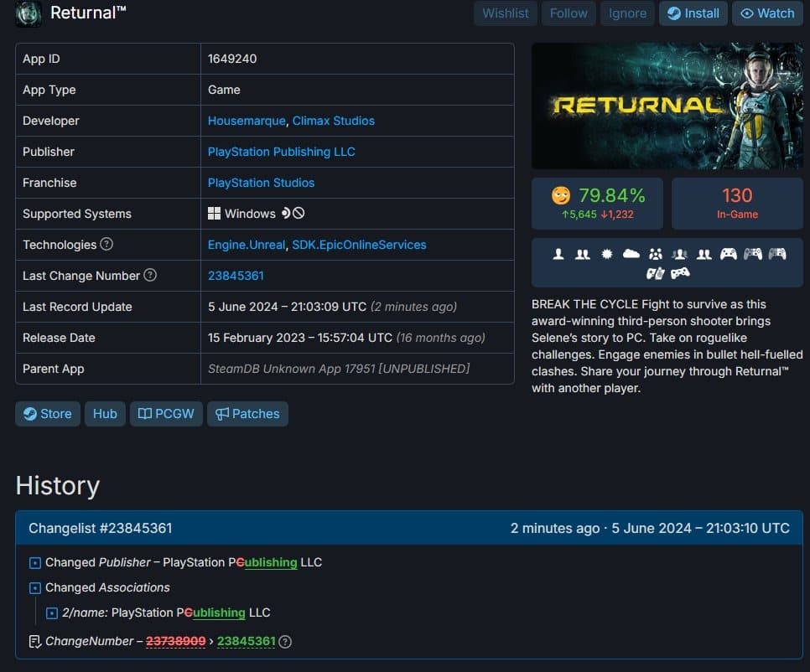Click the circle-slash unsupported icon in Supported Systems
Screen dimensions: 810x672
pyautogui.click(x=299, y=213)
